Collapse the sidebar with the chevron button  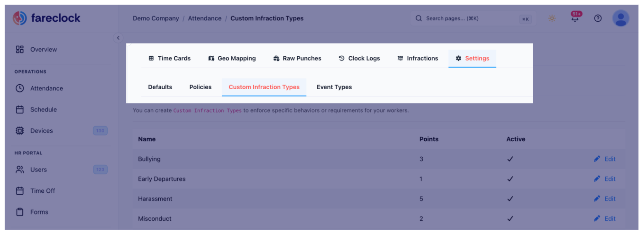tap(118, 38)
